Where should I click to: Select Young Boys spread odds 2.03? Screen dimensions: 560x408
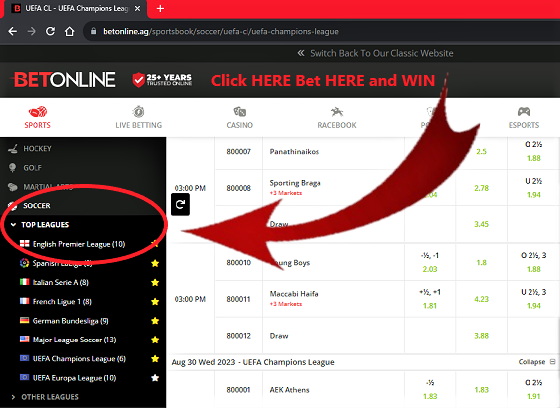click(430, 269)
